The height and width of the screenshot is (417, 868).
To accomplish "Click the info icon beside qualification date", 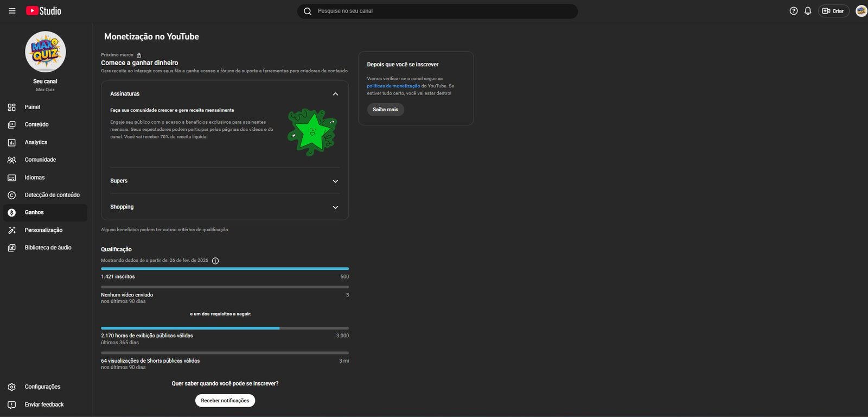I will [x=215, y=261].
